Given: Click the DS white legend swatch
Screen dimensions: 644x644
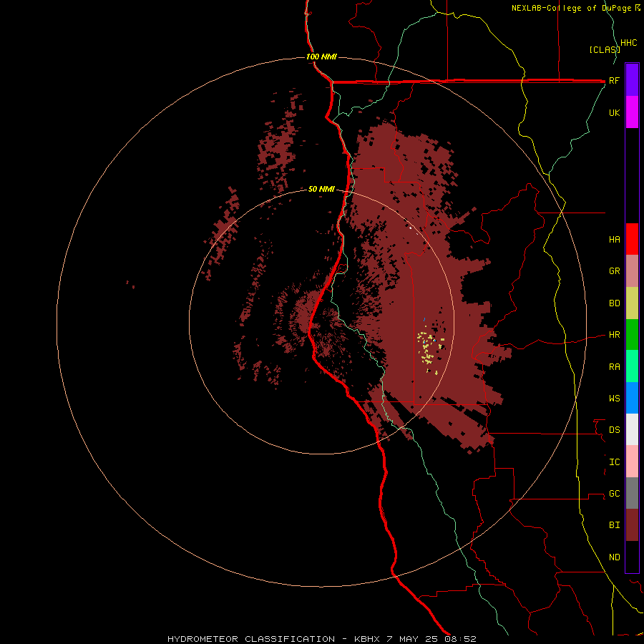Looking at the screenshot, I should (x=632, y=429).
